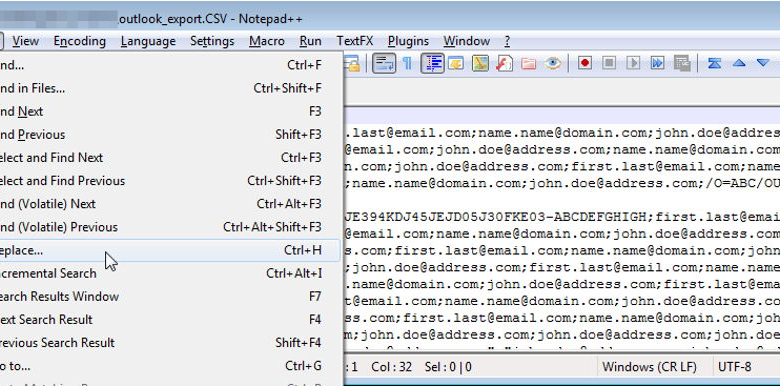
Task: Choose Select and Find Next
Action: pos(169,158)
